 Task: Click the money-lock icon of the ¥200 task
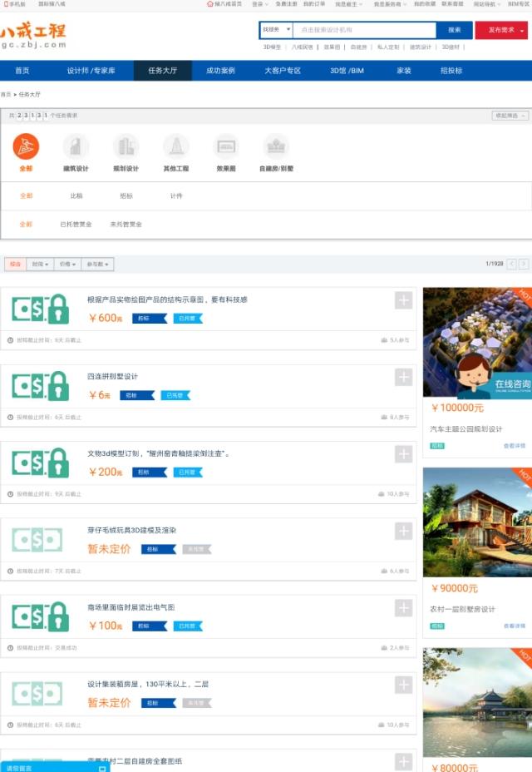(x=41, y=463)
